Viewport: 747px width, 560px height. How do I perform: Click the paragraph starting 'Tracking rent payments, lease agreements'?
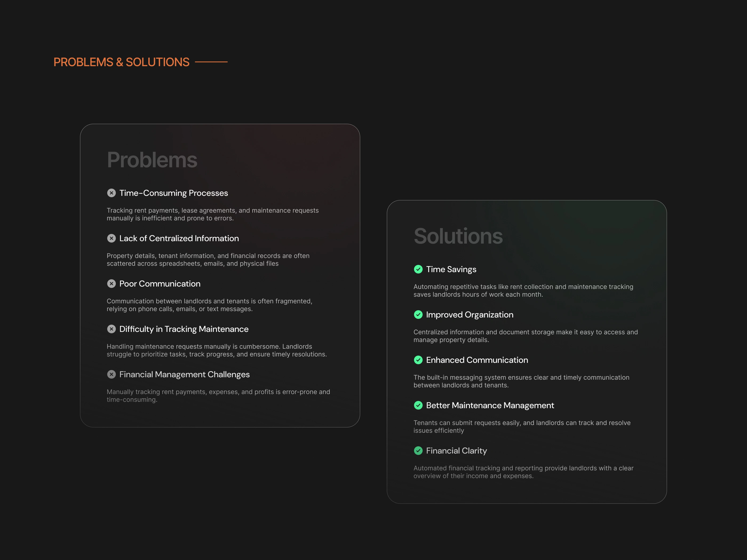point(213,214)
